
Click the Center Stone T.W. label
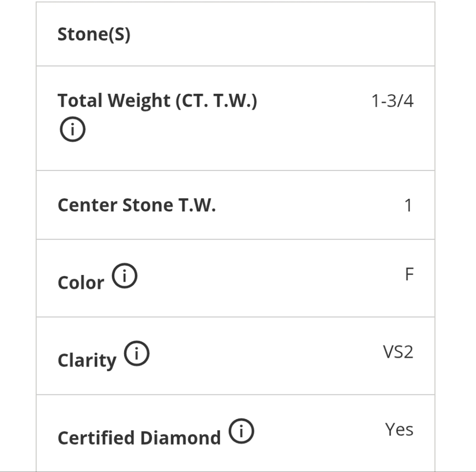pyautogui.click(x=137, y=205)
